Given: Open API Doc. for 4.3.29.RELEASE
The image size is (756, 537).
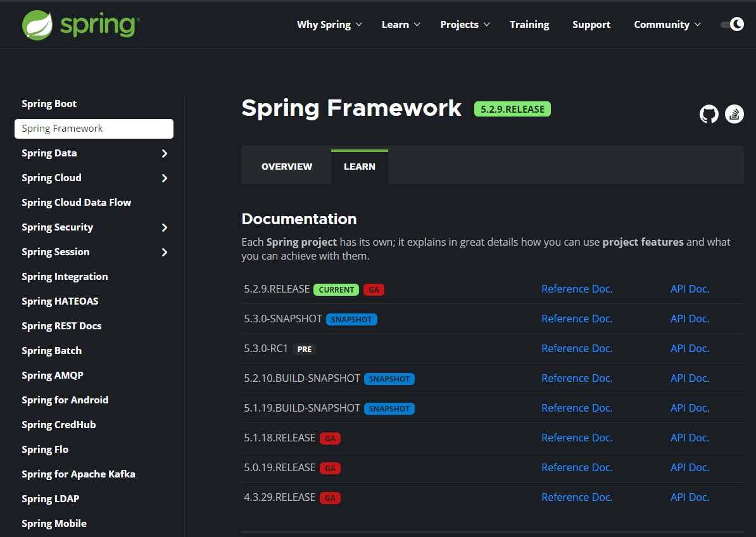Looking at the screenshot, I should coord(690,498).
